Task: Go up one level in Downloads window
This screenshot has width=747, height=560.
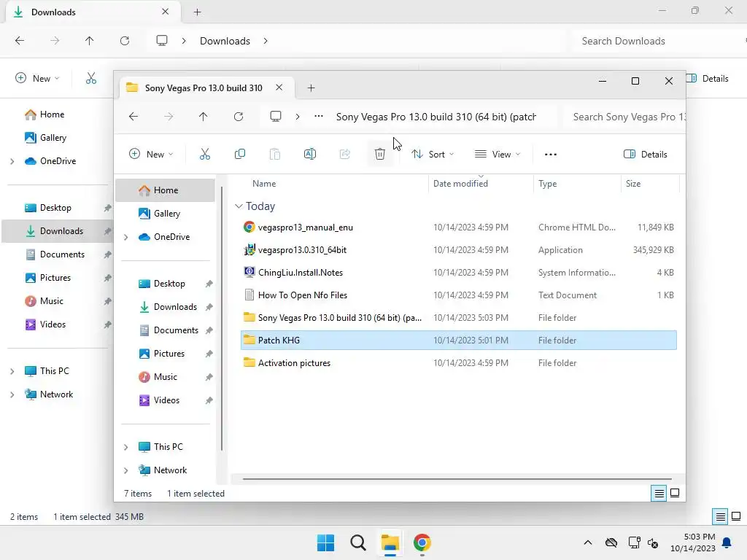Action: point(89,41)
